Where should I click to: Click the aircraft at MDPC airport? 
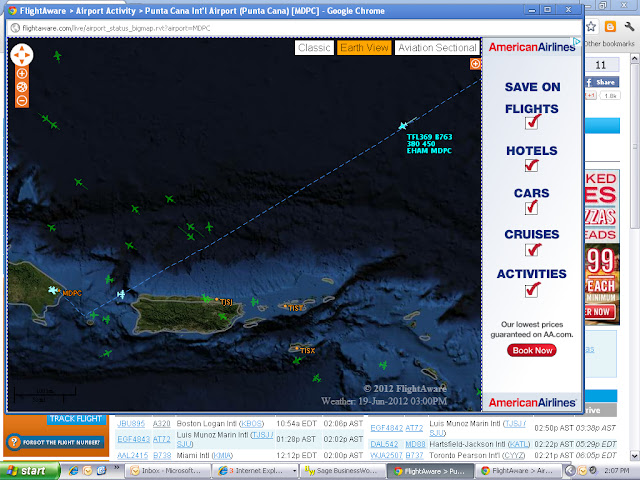[x=53, y=290]
